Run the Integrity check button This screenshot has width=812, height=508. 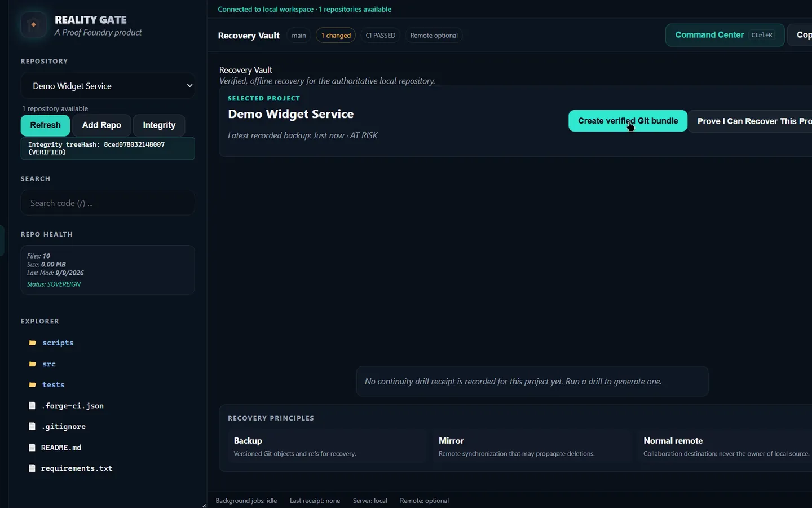click(x=159, y=125)
